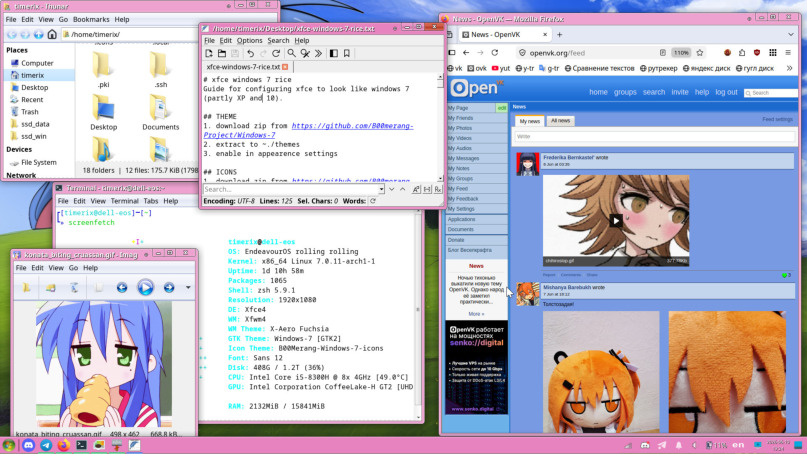Open the uBlock Origin shield extension icon
The image size is (807, 454).
click(x=757, y=53)
